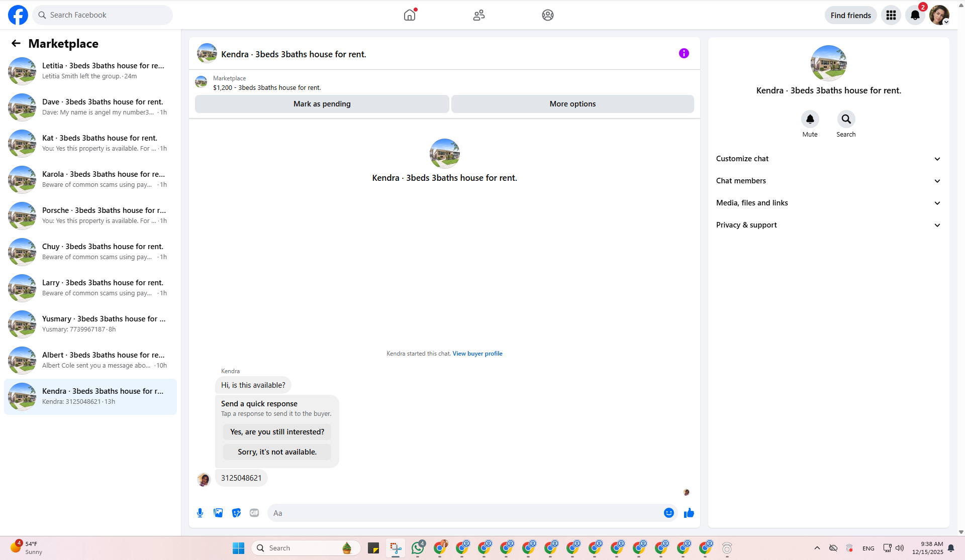Expand Chat members section
965x560 pixels.
pos(828,181)
